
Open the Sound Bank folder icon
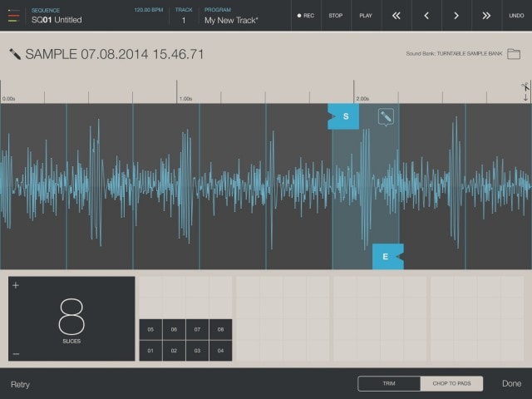pos(514,54)
